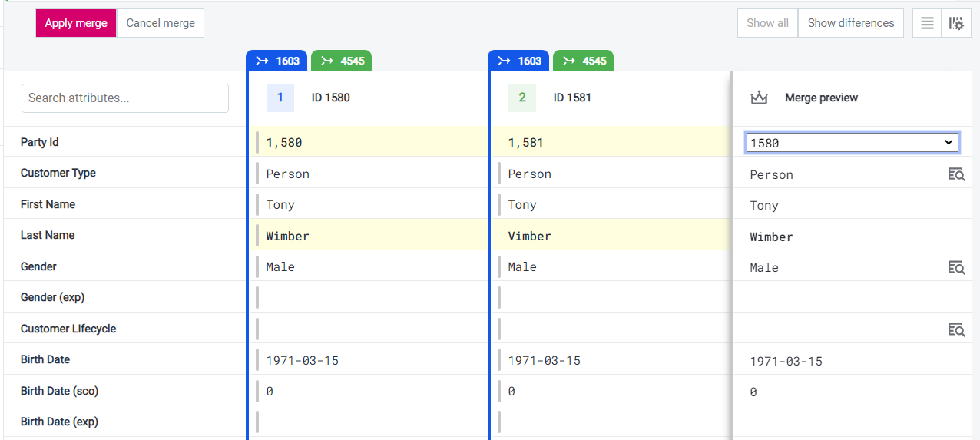Select record 2 badge for ID 1581

point(522,98)
